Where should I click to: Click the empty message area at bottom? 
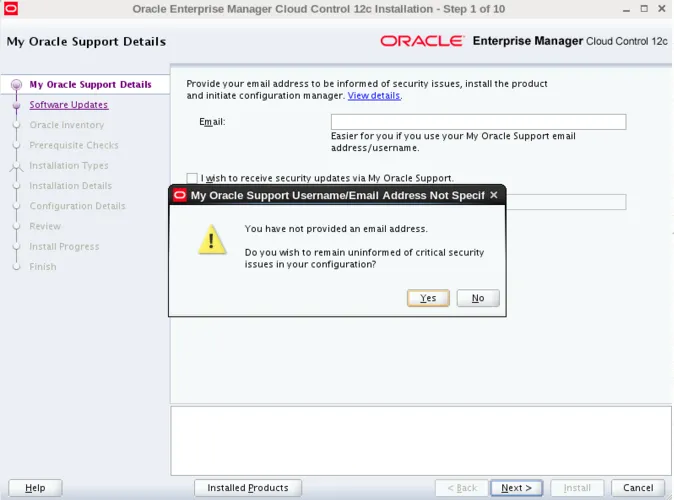[421, 441]
